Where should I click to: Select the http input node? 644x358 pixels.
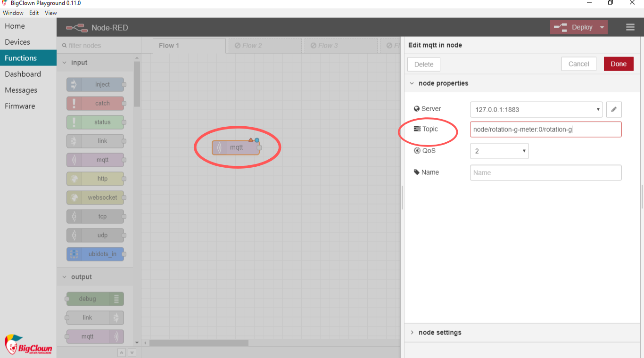[95, 179]
